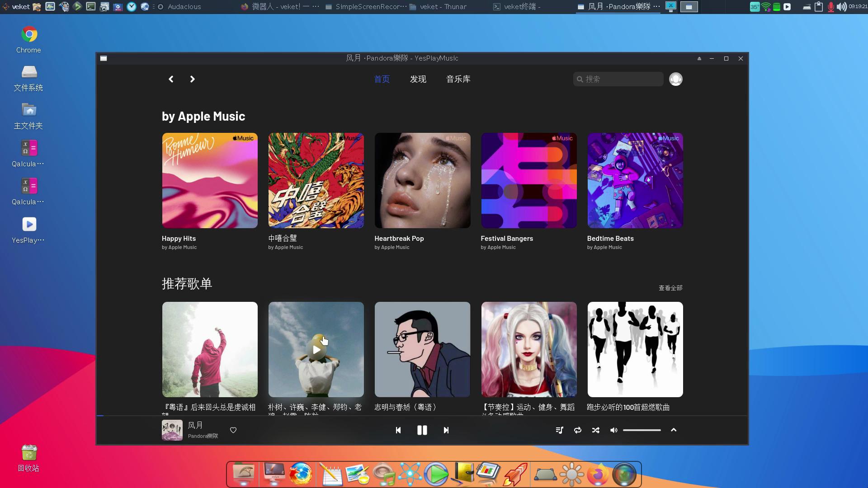
Task: Launch the rocket icon in dock
Action: pos(516,474)
